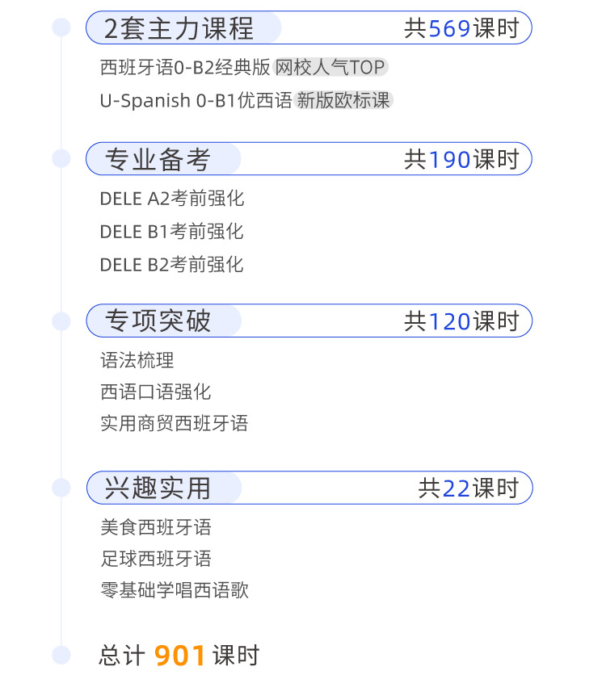Click the timeline dot beside 专业备考

tap(61, 159)
